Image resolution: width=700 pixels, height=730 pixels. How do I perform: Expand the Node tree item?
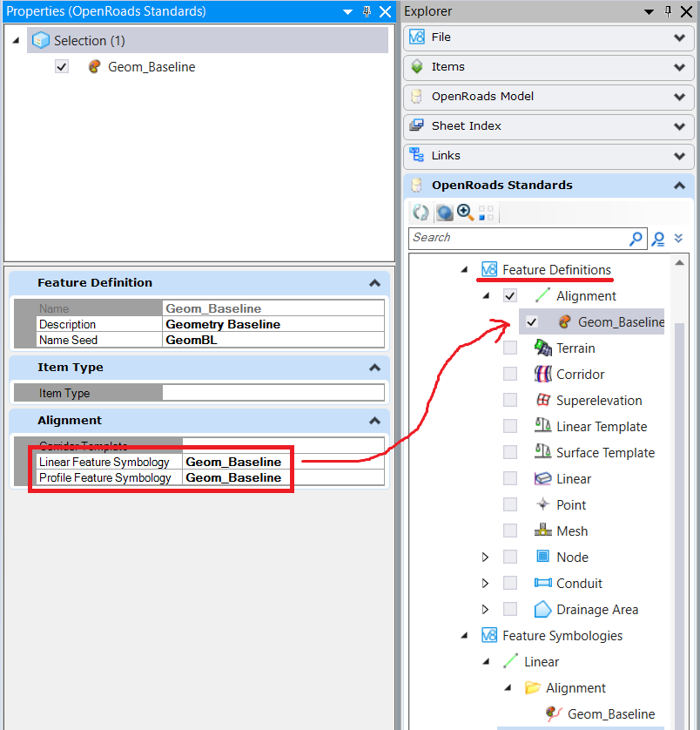pyautogui.click(x=485, y=557)
